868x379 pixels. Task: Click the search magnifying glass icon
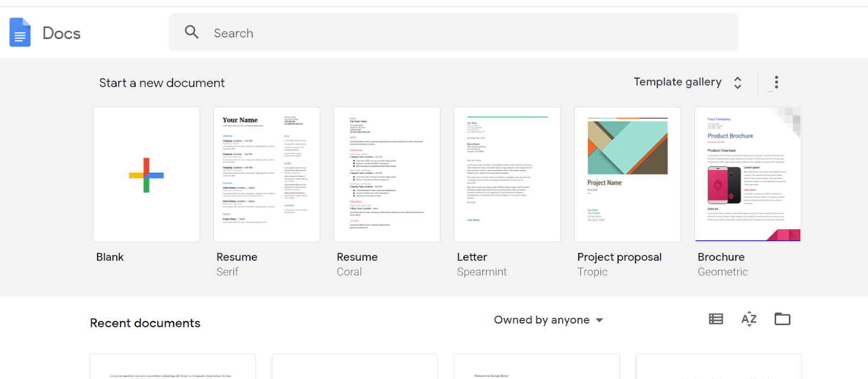click(x=192, y=32)
